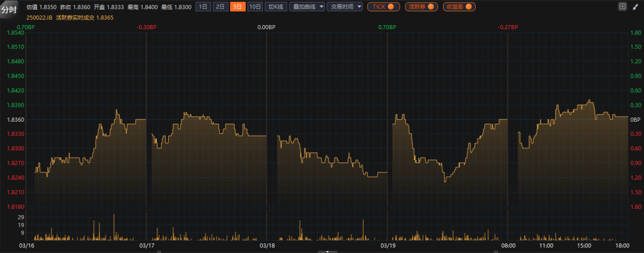Select the drawing brush tool icon

click(x=635, y=7)
